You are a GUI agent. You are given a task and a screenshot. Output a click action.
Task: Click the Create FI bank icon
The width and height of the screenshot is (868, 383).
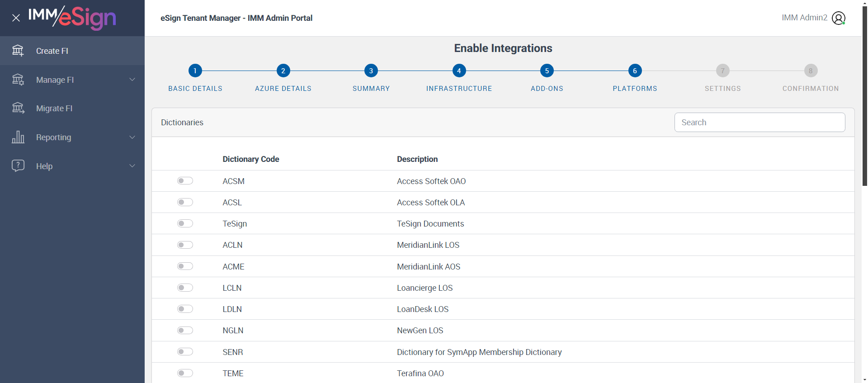(x=18, y=51)
